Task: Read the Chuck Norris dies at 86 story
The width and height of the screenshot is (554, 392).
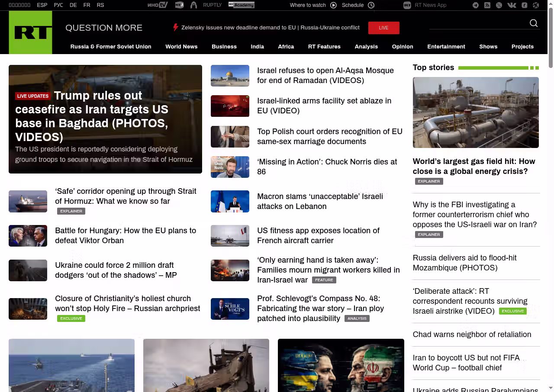Action: [x=327, y=167]
